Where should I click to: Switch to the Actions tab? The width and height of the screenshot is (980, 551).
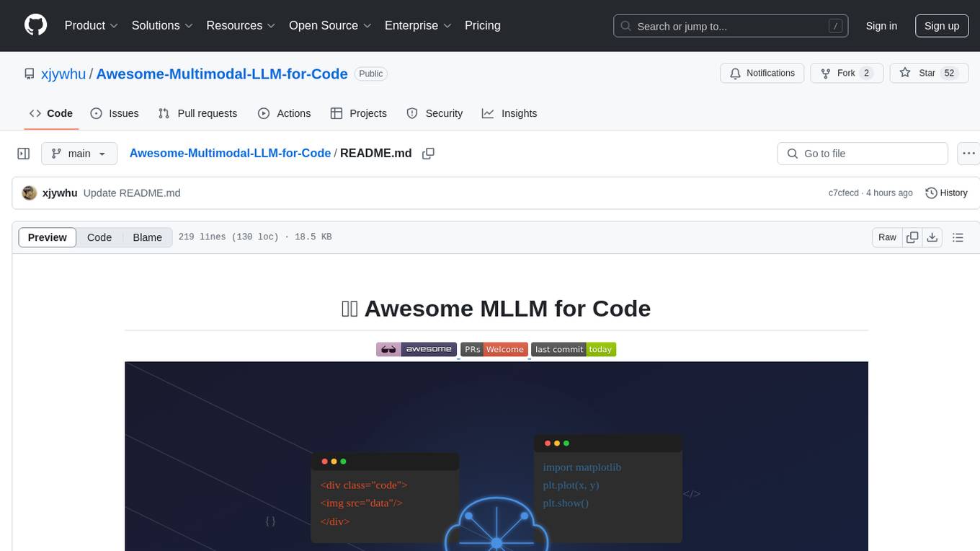pos(284,113)
